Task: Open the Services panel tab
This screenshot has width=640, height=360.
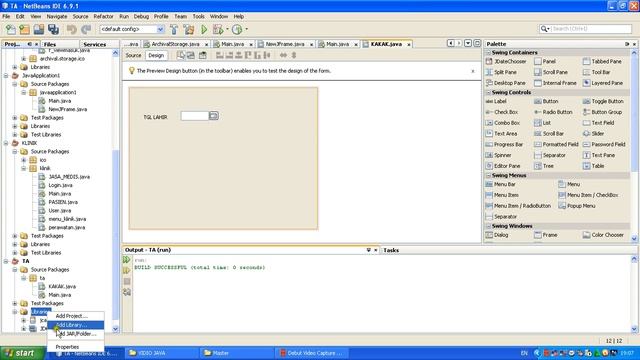Action: click(x=95, y=44)
